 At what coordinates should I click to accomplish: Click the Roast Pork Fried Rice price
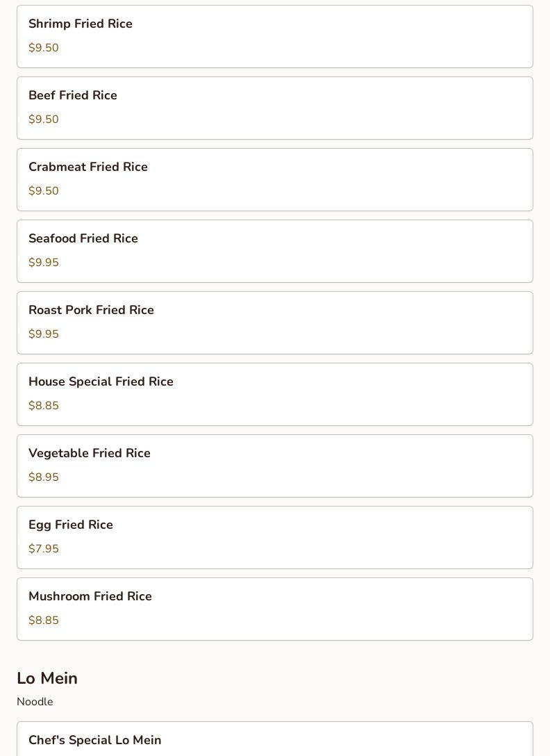click(44, 334)
